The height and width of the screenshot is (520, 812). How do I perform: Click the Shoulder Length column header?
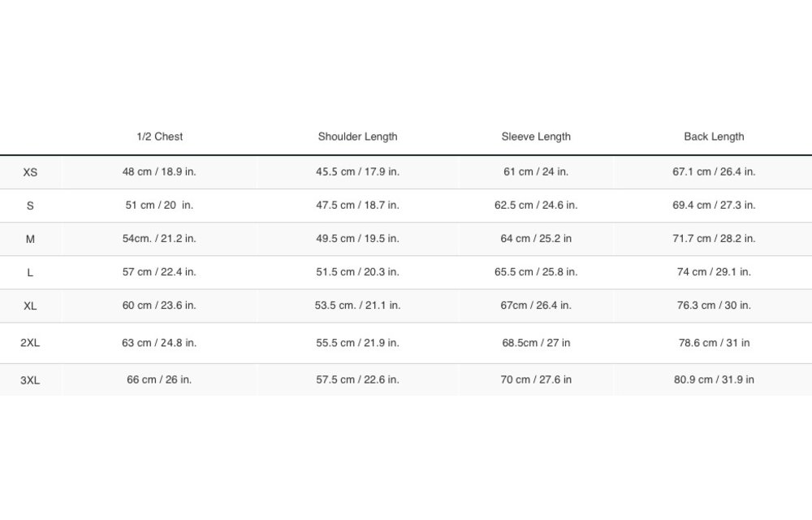click(x=357, y=136)
